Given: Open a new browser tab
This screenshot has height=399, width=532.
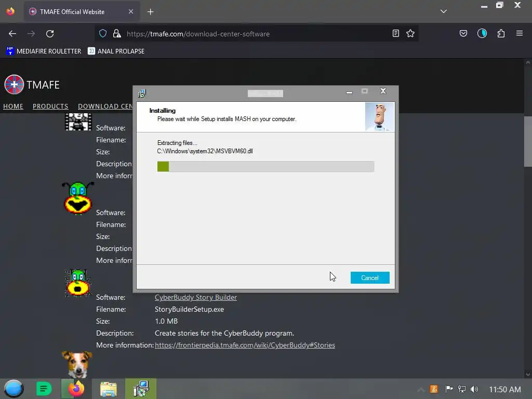Looking at the screenshot, I should (x=150, y=12).
